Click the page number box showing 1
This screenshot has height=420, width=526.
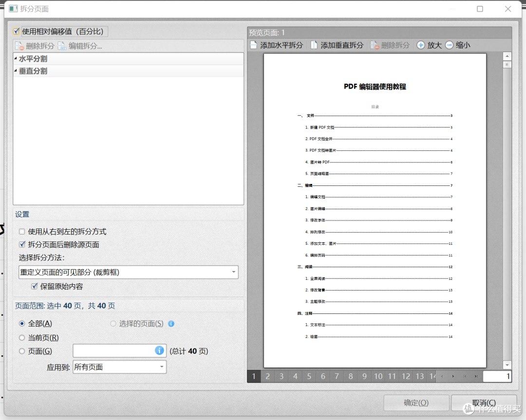click(x=497, y=376)
